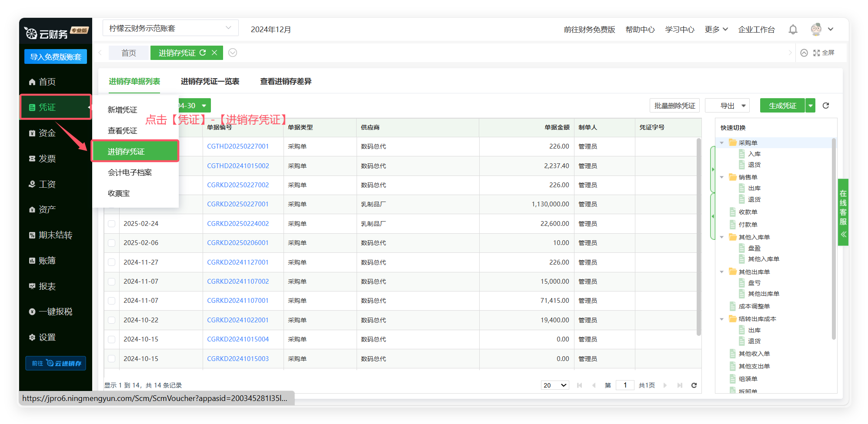Close the 进销存凭证 tab

click(214, 53)
